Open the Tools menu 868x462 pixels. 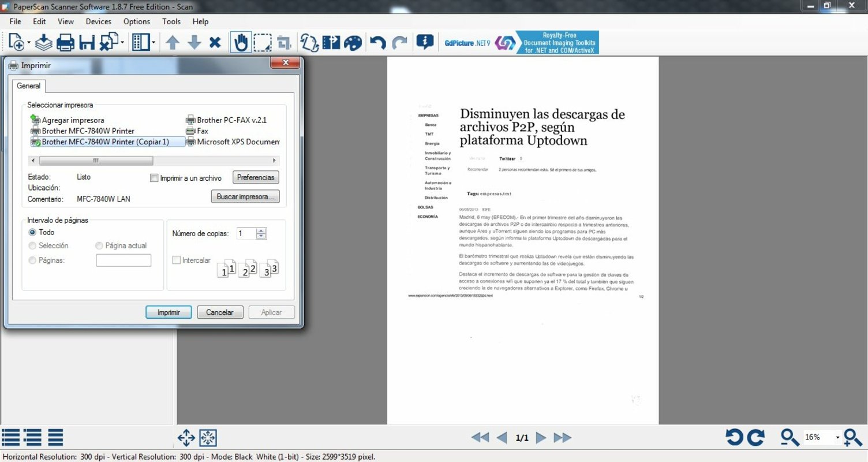(171, 21)
